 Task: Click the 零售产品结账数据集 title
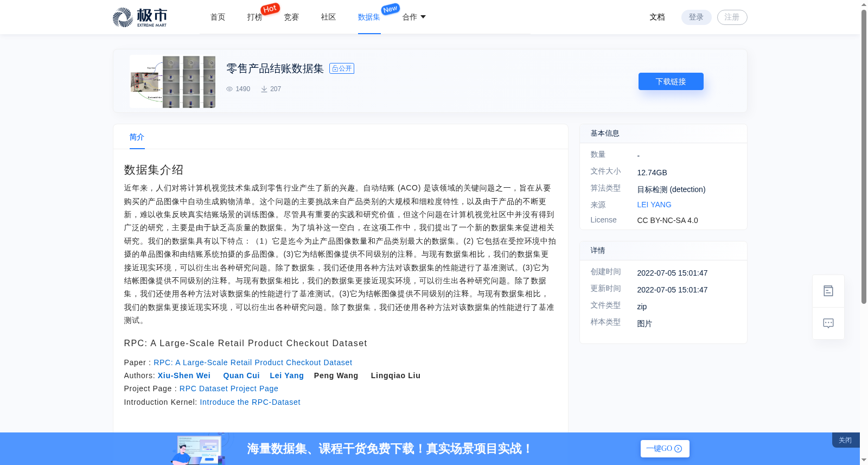(x=275, y=68)
